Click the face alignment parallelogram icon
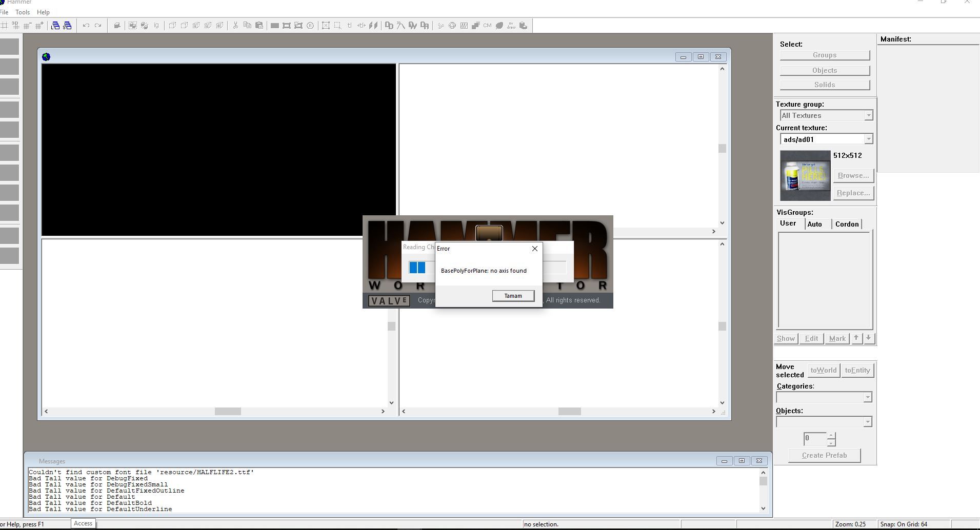This screenshot has height=530, width=980. click(x=373, y=26)
